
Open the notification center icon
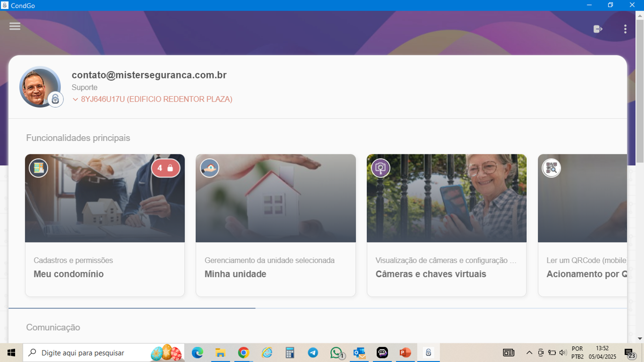click(630, 353)
